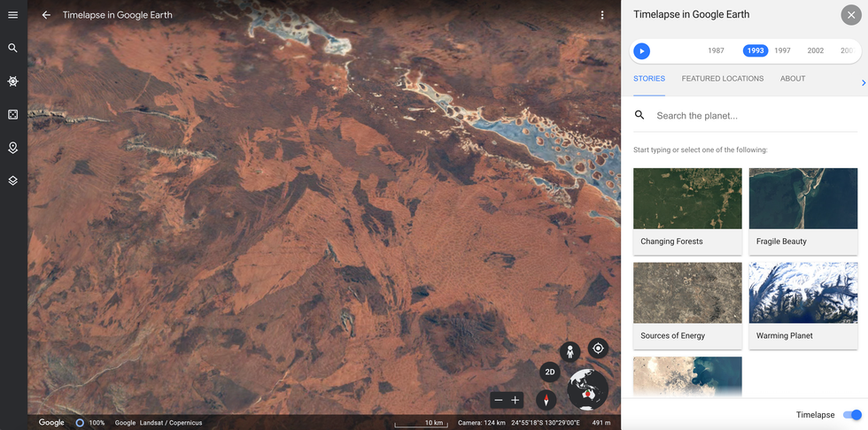Switch to the About tab

click(793, 79)
